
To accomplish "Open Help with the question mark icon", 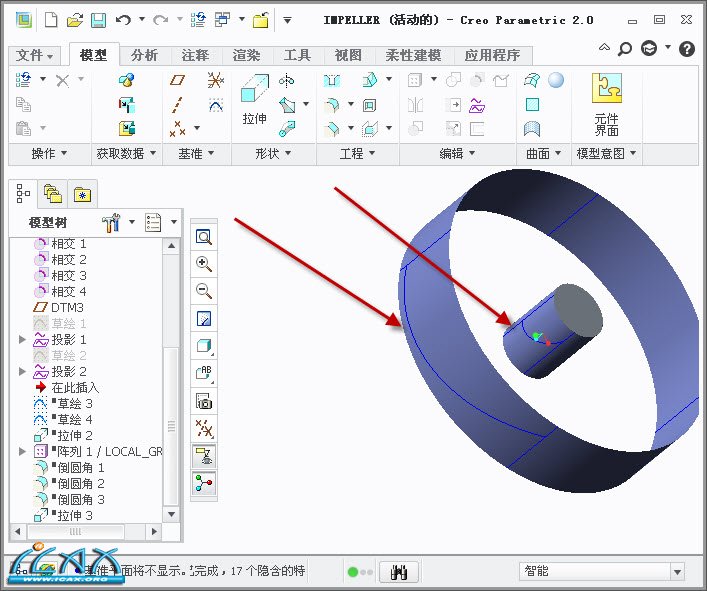I will pyautogui.click(x=686, y=48).
